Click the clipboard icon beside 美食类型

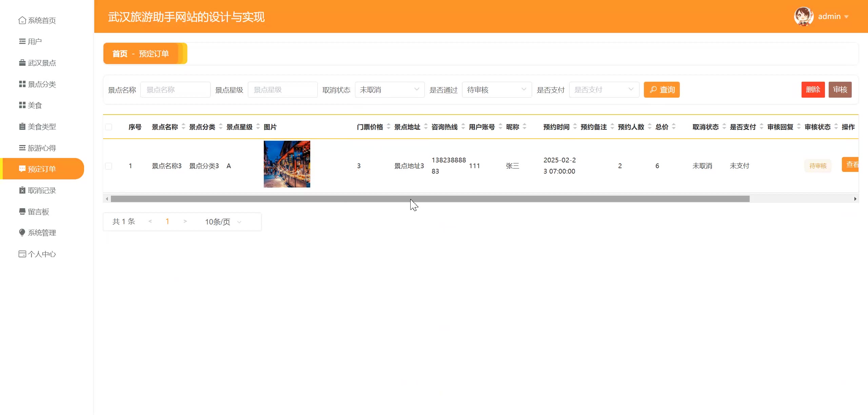point(22,126)
